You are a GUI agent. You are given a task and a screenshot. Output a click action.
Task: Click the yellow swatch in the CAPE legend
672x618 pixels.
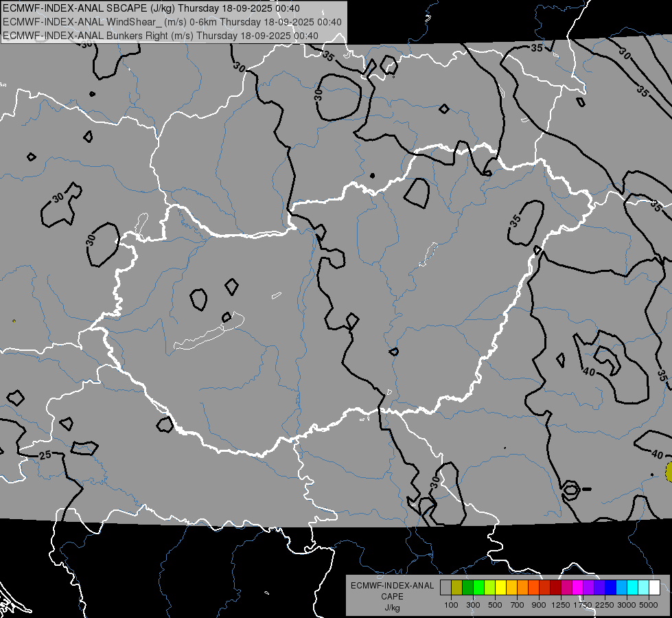click(500, 588)
